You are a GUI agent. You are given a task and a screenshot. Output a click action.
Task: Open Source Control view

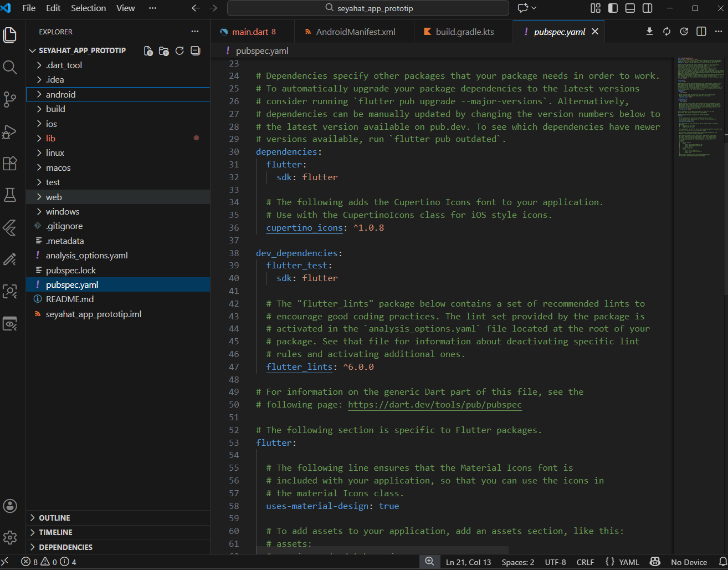[x=10, y=99]
